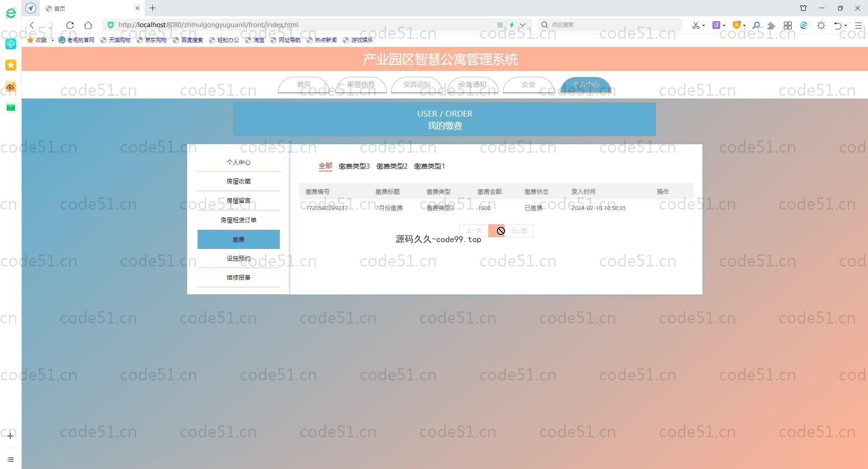This screenshot has width=868, height=469.
Task: Open the 百度搜索 bookmark
Action: tap(188, 40)
